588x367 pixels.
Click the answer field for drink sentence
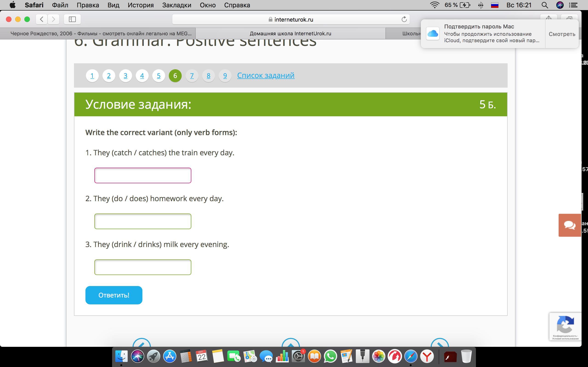pos(143,267)
